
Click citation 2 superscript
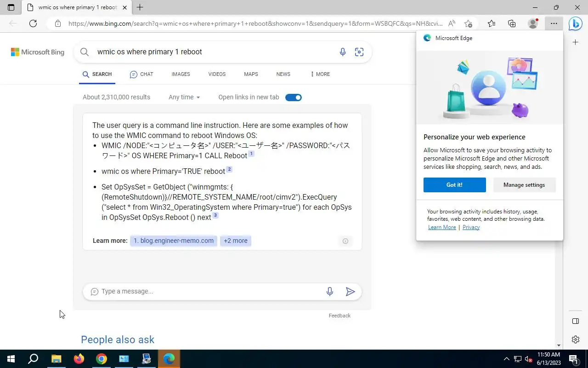[229, 169]
